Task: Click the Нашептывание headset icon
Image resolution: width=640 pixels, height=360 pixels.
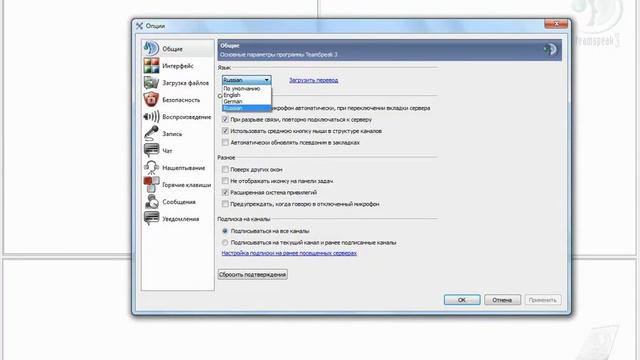Action: [151, 167]
